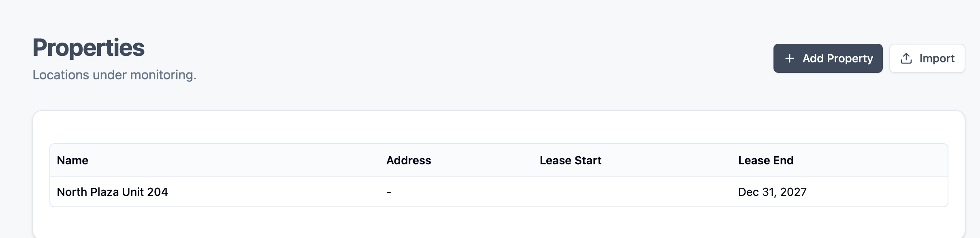Sort the table by Lease Start
This screenshot has width=980, height=238.
(x=571, y=160)
